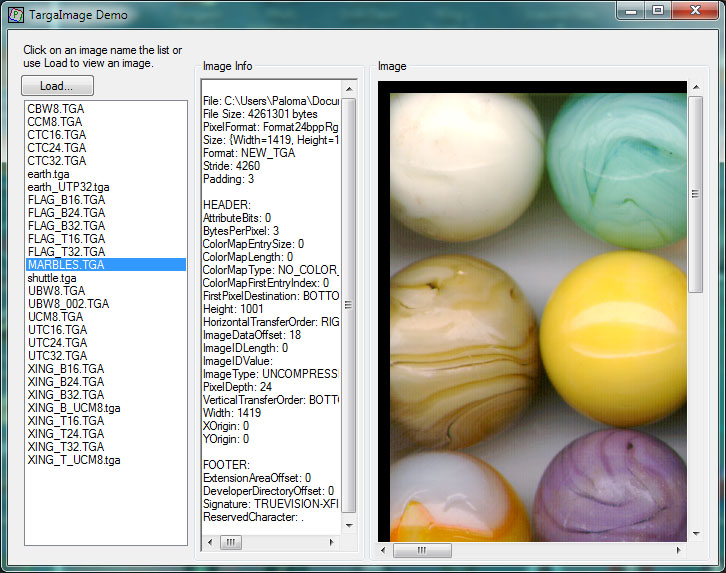Choose UCM8.TGA in the list

pos(55,317)
